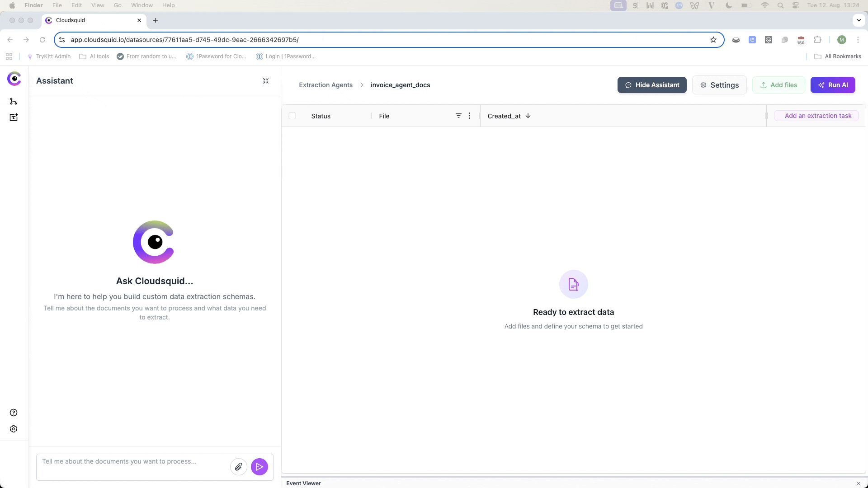Image resolution: width=868 pixels, height=488 pixels.
Task: Send message with purple arrow button
Action: click(x=259, y=467)
